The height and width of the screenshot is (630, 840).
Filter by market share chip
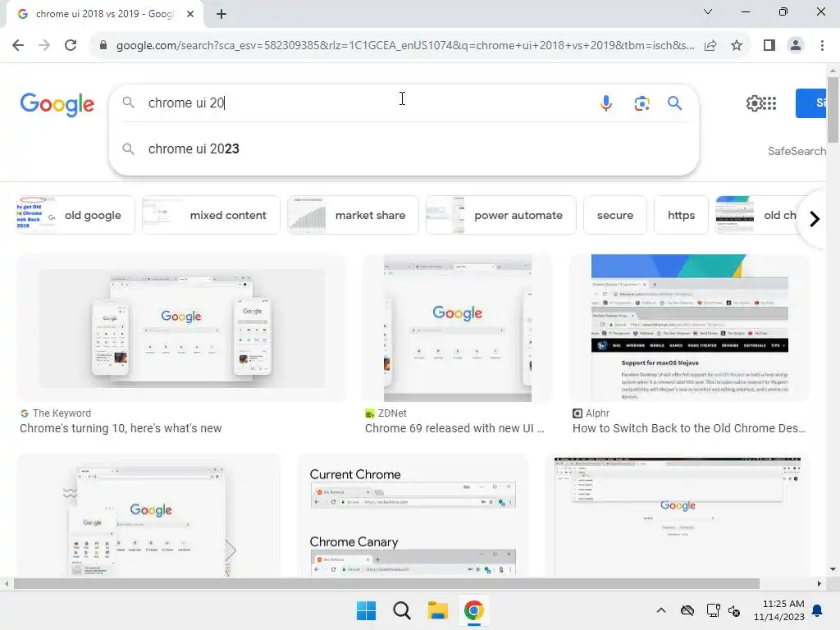coord(353,215)
